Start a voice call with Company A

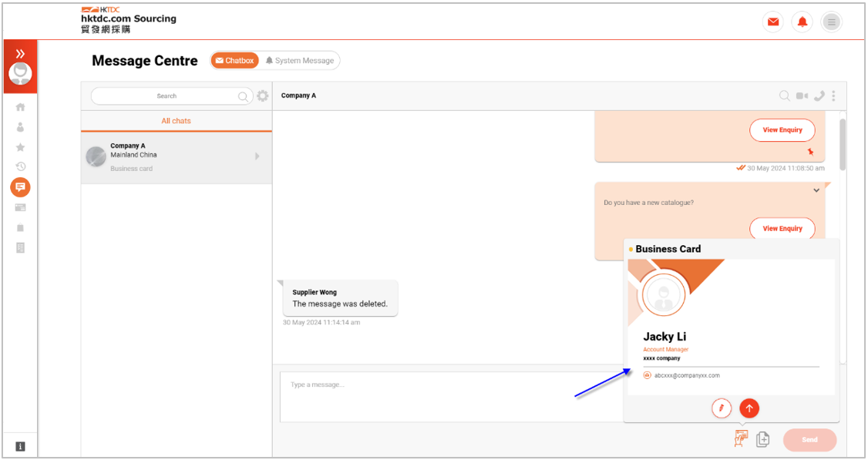click(x=819, y=96)
